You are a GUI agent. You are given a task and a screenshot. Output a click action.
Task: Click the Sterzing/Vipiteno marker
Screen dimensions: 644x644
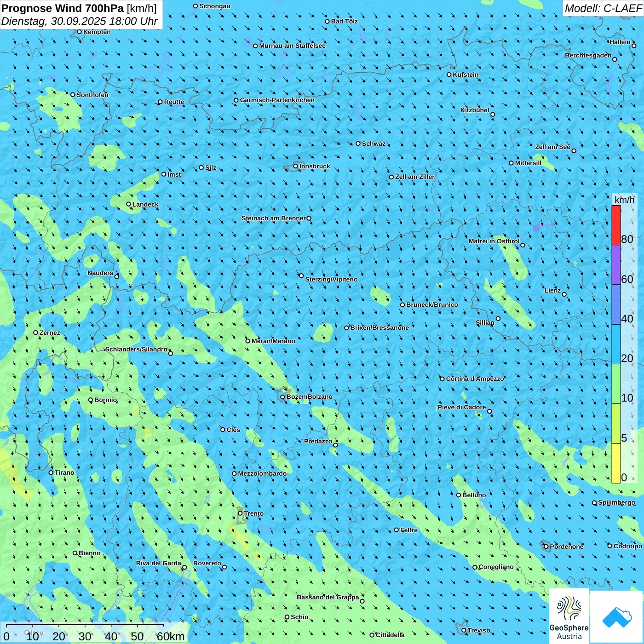[301, 276]
